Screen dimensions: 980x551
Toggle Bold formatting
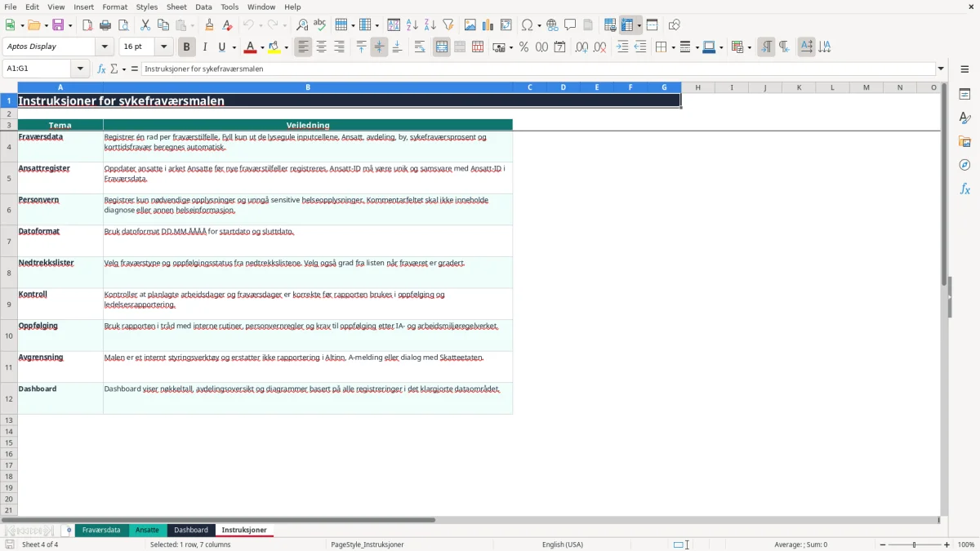click(x=186, y=47)
